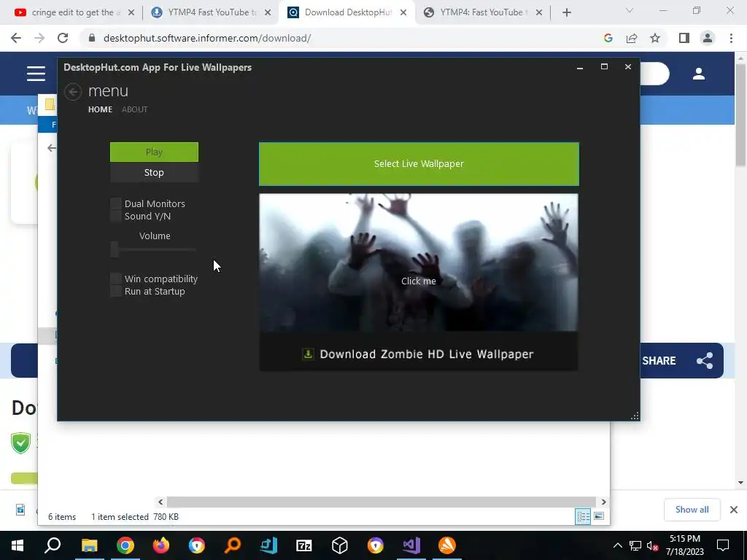Bookmark this page with the star icon
Image resolution: width=747 pixels, height=560 pixels.
coord(655,38)
